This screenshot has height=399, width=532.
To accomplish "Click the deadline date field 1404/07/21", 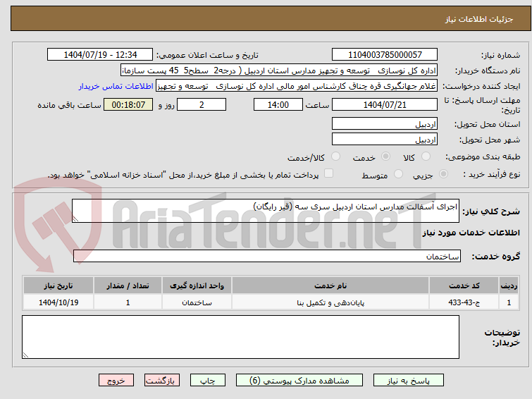I will (x=385, y=104).
